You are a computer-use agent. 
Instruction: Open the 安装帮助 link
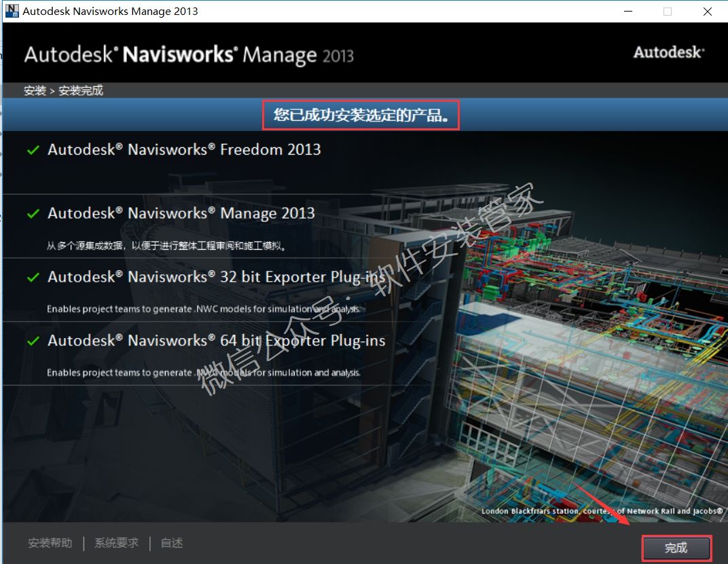click(x=50, y=543)
